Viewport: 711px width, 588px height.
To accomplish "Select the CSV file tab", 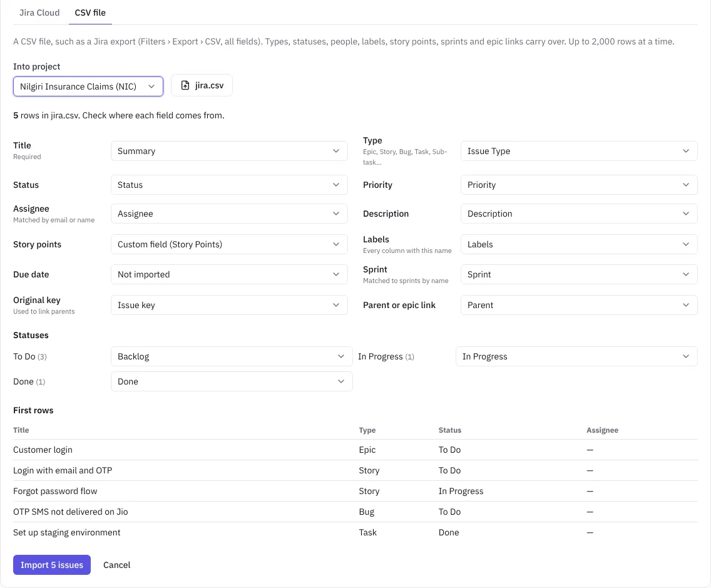I will point(90,13).
